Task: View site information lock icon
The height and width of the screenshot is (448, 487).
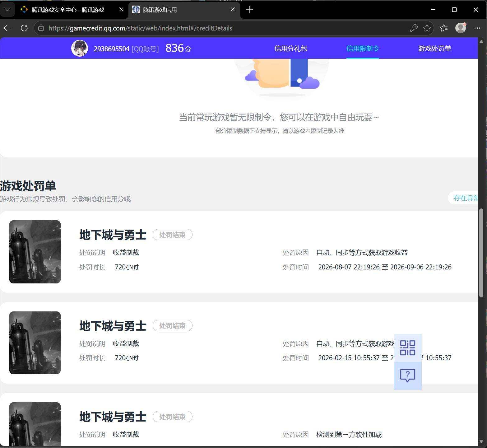Action: coord(41,28)
